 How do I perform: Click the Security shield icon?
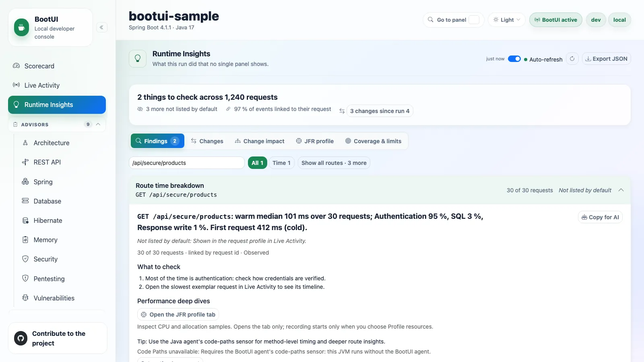point(25,259)
